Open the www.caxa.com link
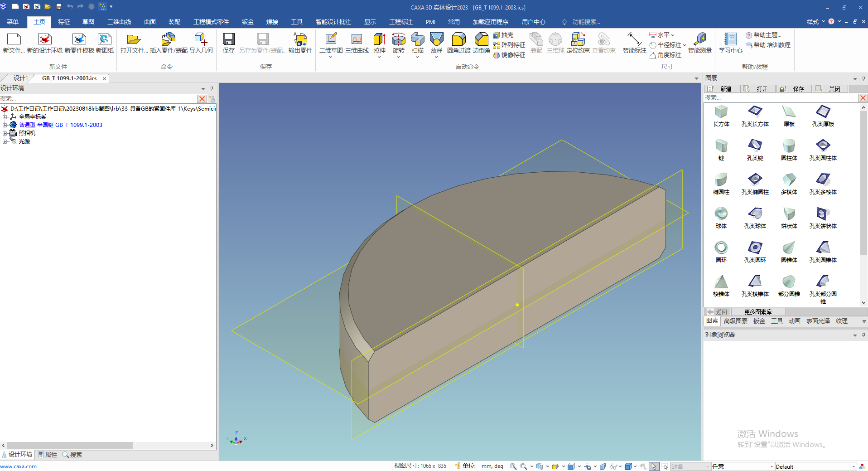 pos(19,466)
